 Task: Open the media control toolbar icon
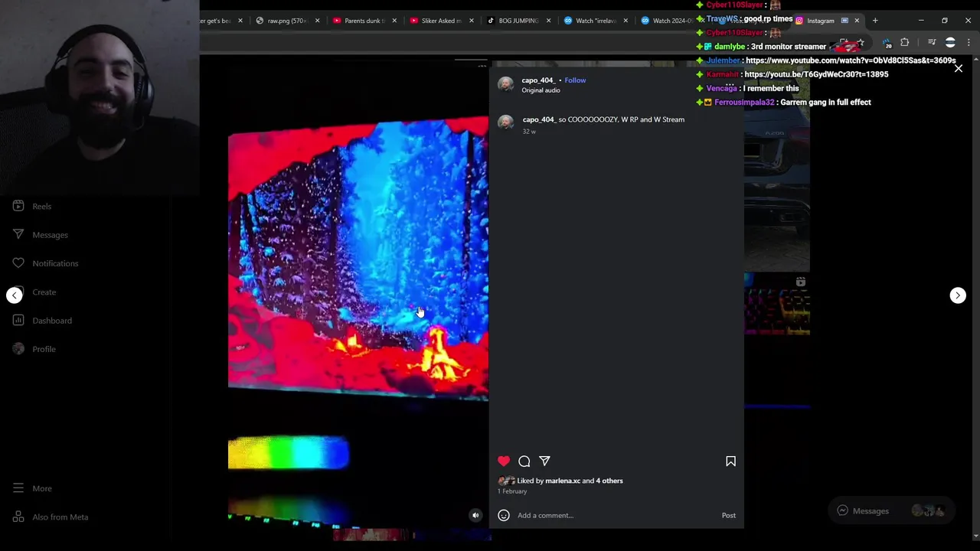point(932,43)
